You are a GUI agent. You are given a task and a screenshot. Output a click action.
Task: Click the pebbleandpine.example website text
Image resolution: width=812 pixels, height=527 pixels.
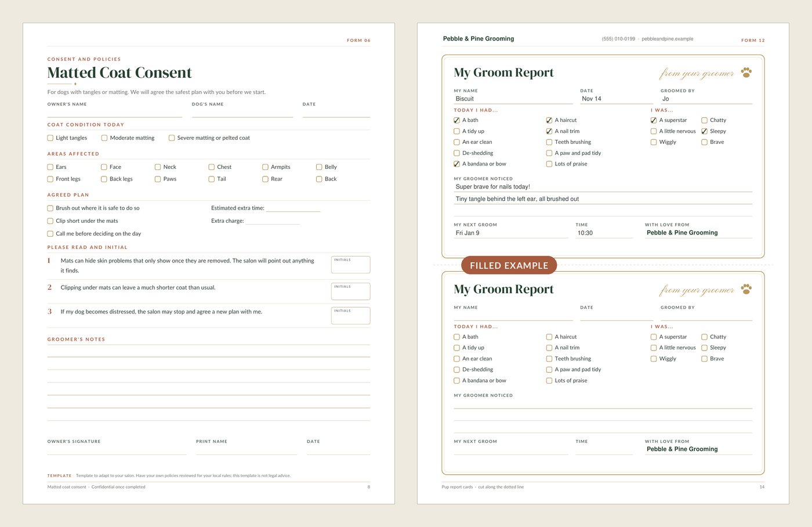tap(667, 39)
